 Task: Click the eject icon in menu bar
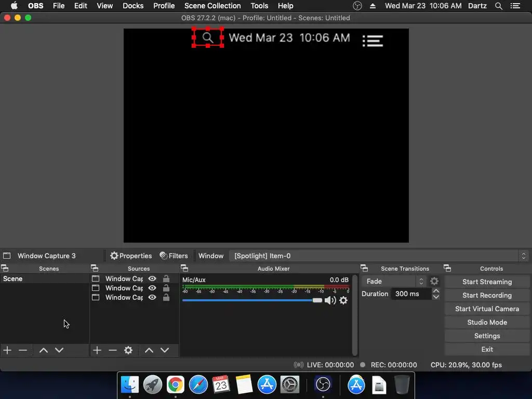click(x=373, y=6)
